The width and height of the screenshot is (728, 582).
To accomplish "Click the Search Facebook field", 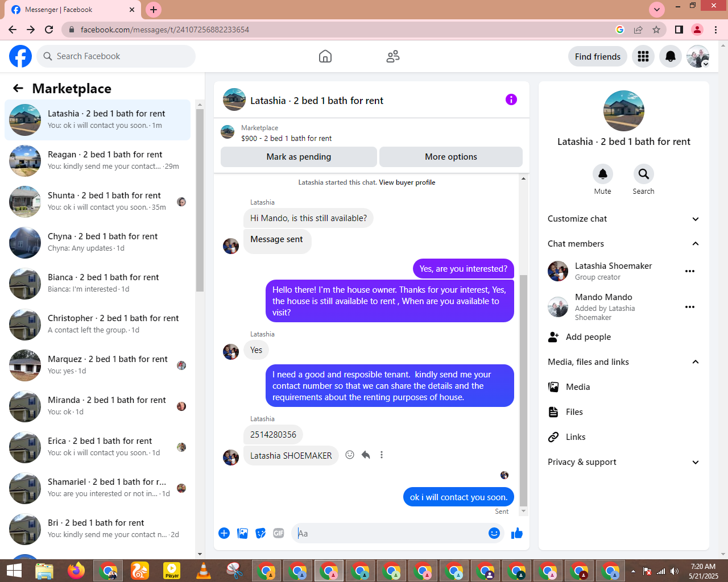I will (x=117, y=56).
